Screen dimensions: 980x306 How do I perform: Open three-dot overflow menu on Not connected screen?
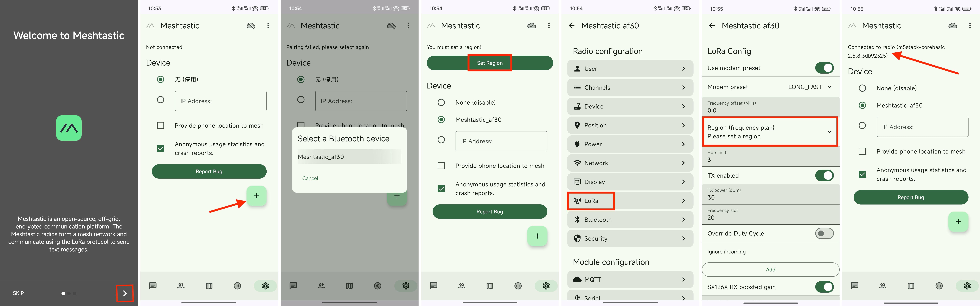[268, 25]
